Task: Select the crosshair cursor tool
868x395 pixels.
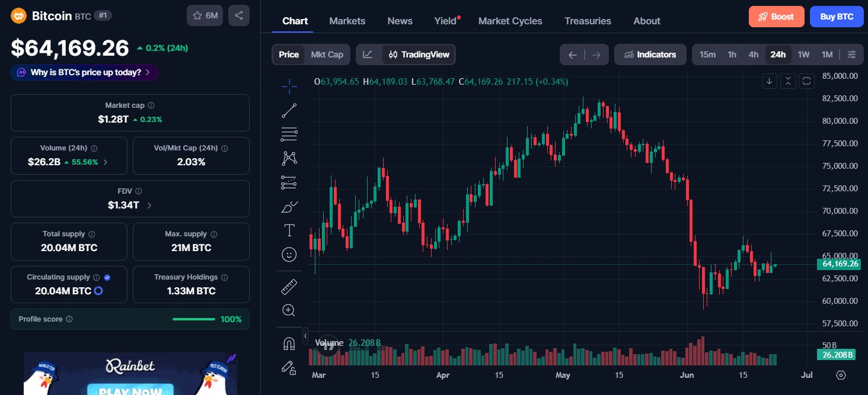Action: point(289,86)
